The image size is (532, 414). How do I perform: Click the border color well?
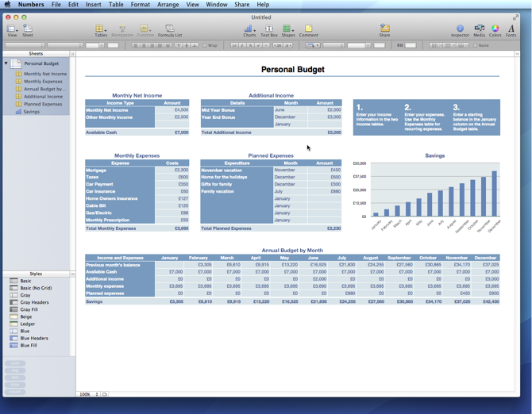click(x=380, y=45)
